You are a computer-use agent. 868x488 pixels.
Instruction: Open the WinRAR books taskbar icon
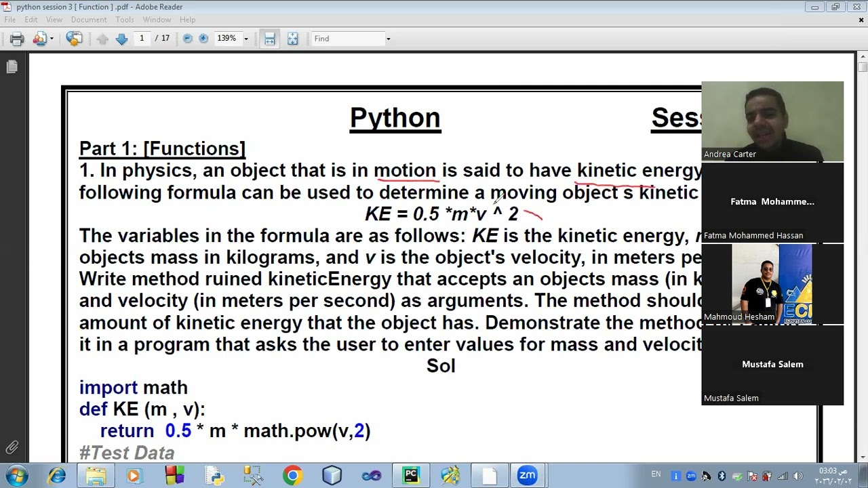pos(174,476)
